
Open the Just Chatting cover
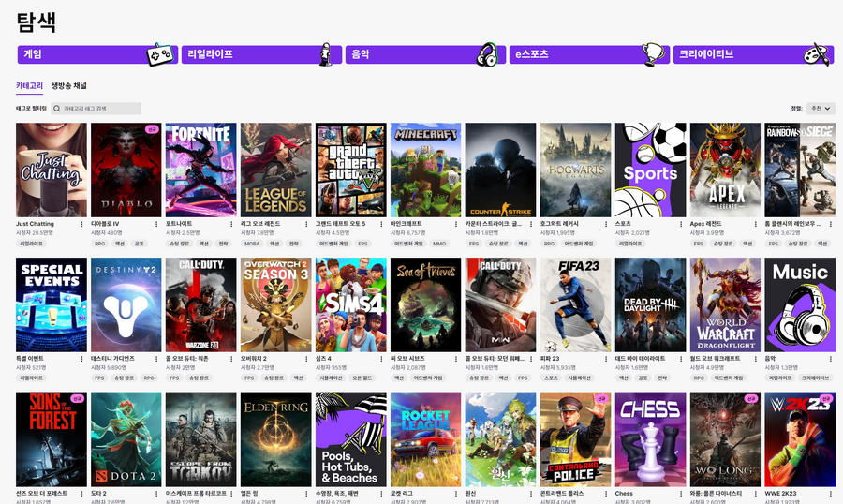52,170
